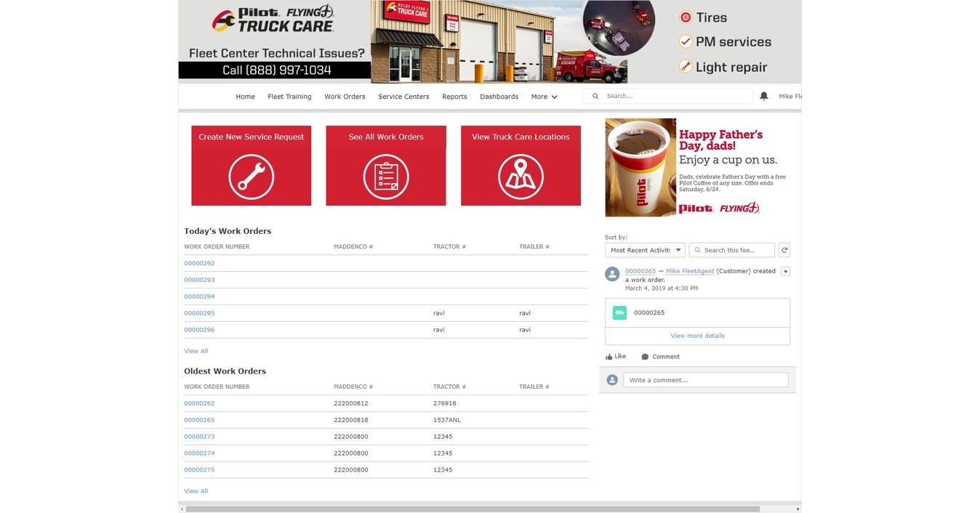Image resolution: width=980 pixels, height=513 pixels.
Task: Click the clipboard checklist work orders icon
Action: coord(385,177)
